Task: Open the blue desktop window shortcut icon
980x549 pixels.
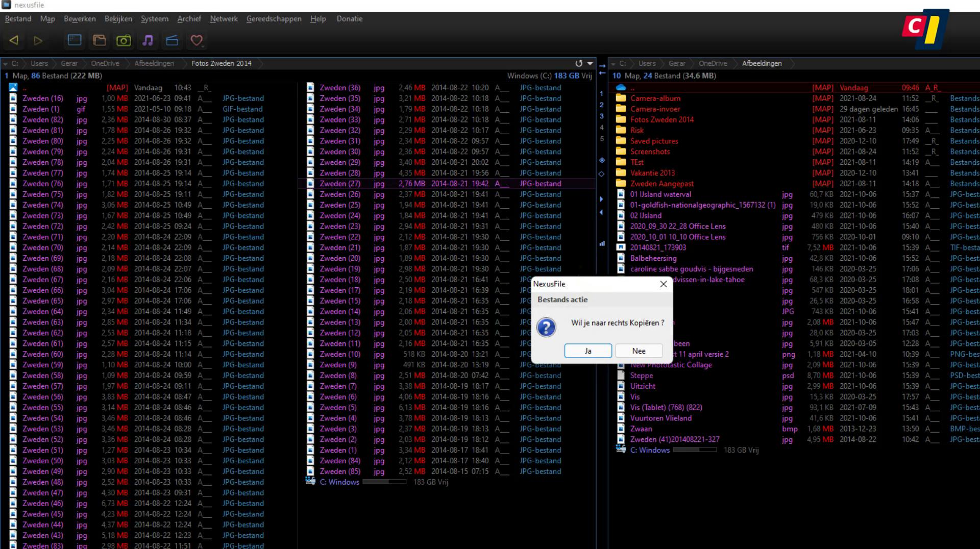Action: tap(75, 40)
